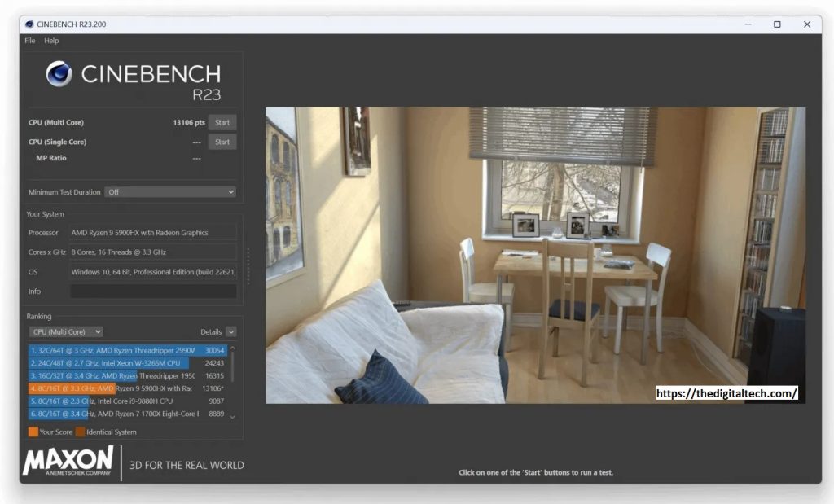Viewport: 834px width, 504px height.
Task: Start the CPU Multi Core test
Action: [x=222, y=122]
